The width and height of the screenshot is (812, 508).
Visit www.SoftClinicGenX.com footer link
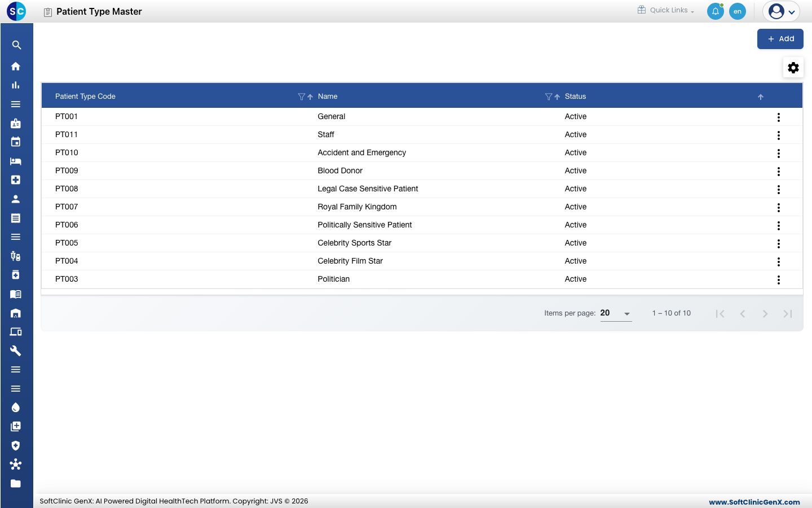[754, 502]
